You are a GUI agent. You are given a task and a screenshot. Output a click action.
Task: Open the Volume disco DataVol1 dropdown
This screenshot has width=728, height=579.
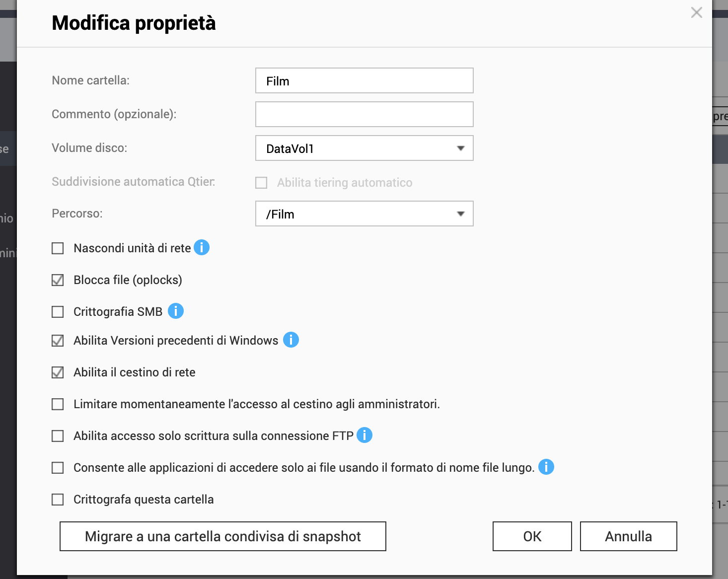tap(364, 148)
